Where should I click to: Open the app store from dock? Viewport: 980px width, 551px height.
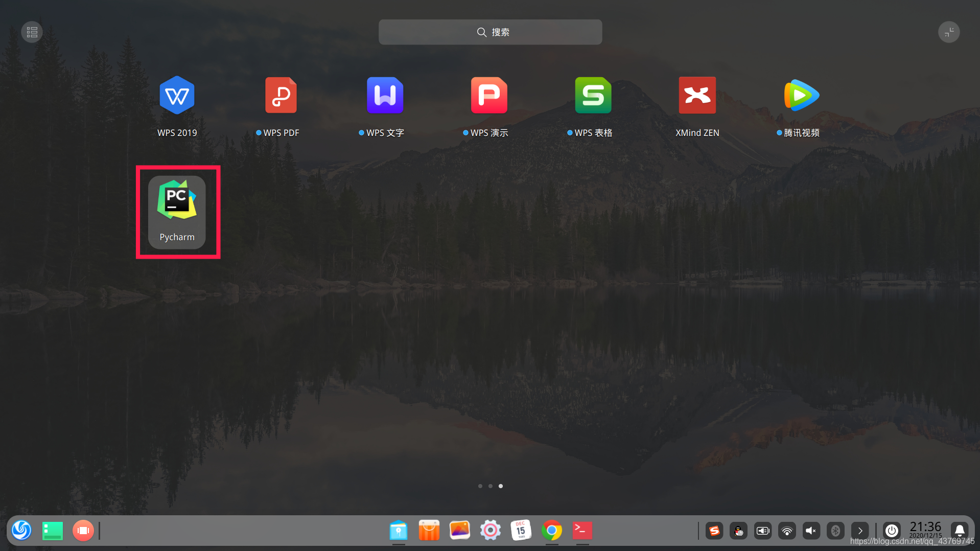coord(429,531)
